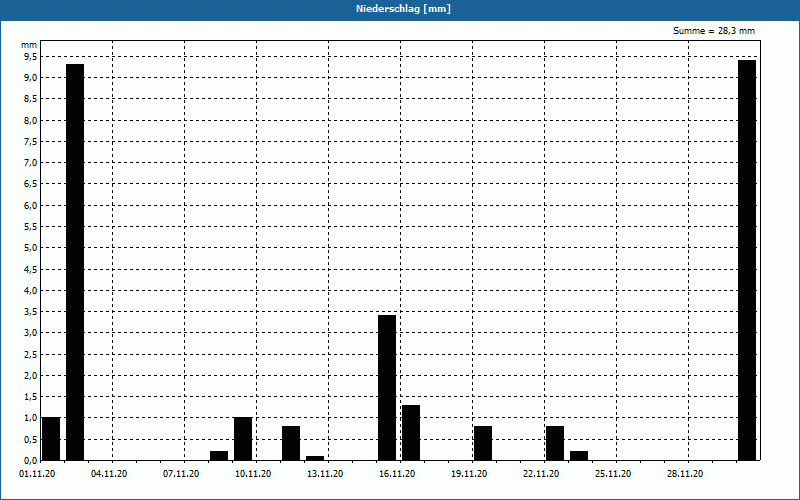Click the 28.11.20 date label

pos(685,474)
